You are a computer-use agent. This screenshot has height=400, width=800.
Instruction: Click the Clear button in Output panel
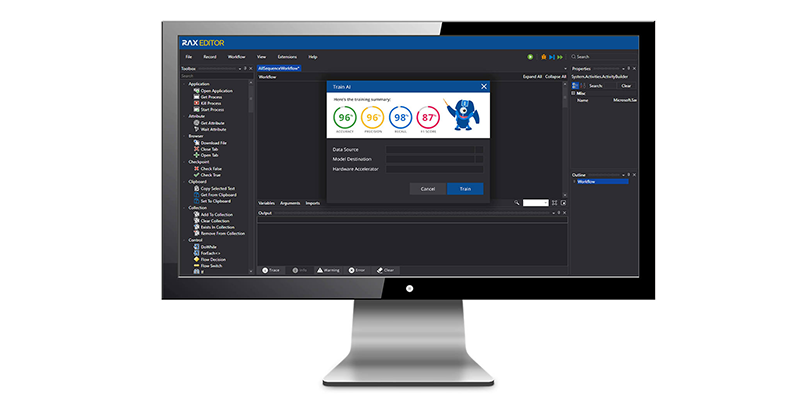click(385, 270)
